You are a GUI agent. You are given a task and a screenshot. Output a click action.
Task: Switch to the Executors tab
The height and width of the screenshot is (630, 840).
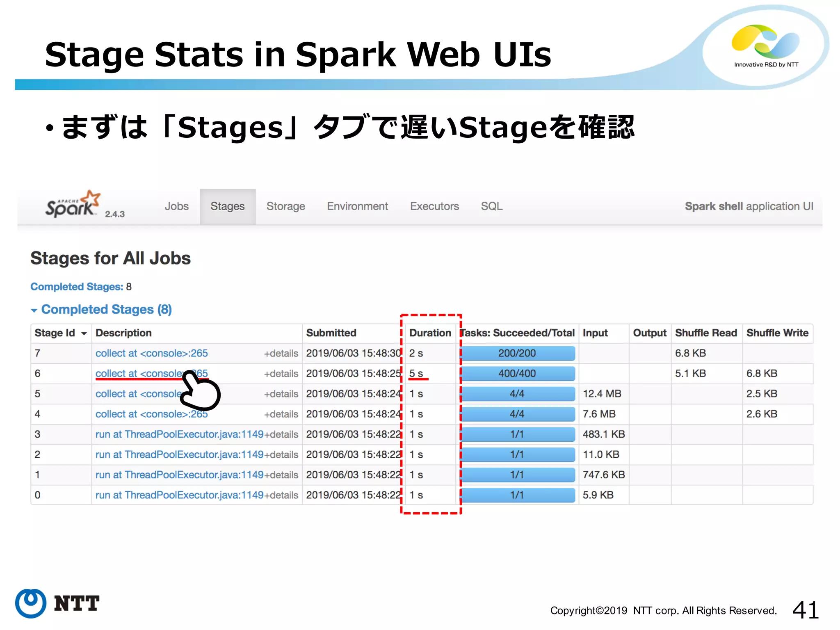tap(434, 206)
